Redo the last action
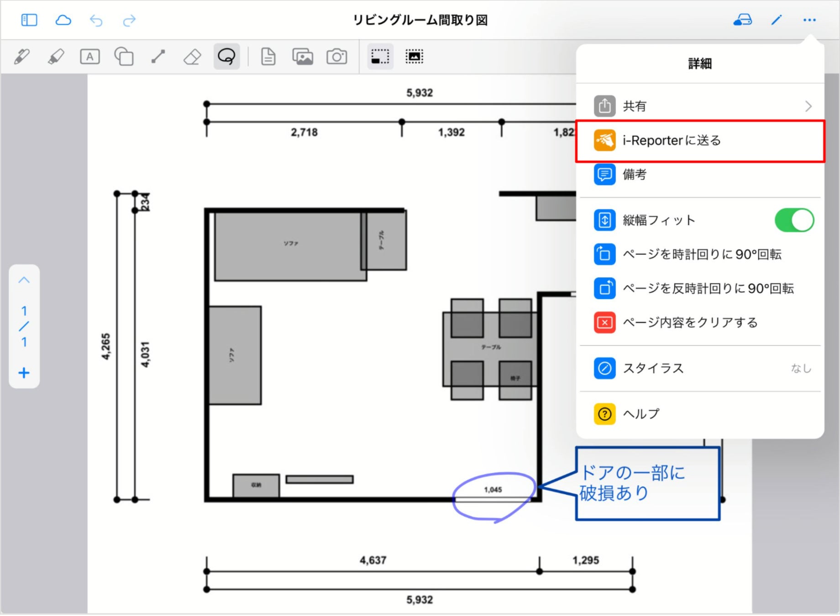 130,20
